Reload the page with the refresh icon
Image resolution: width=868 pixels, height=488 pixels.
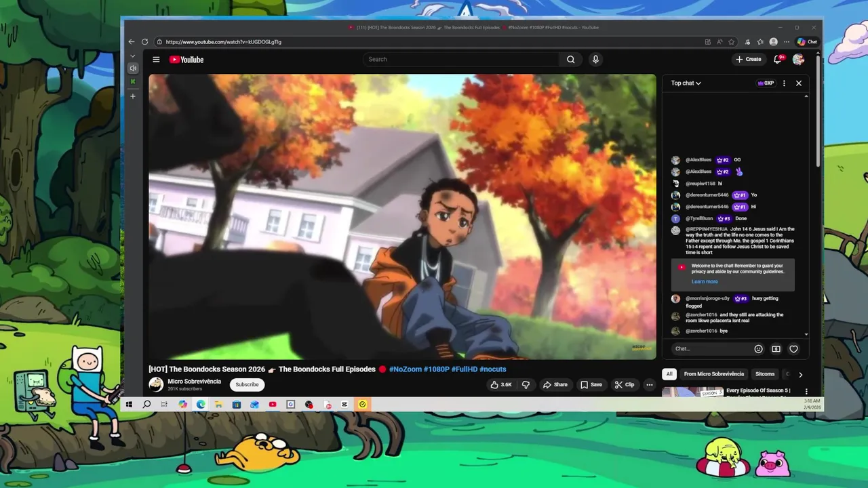coord(144,41)
